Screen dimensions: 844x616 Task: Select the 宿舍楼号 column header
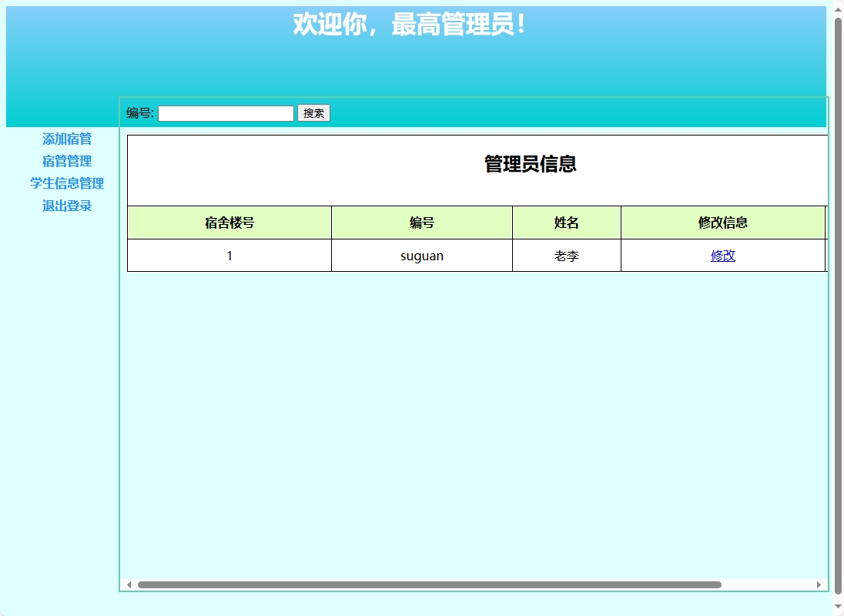229,223
